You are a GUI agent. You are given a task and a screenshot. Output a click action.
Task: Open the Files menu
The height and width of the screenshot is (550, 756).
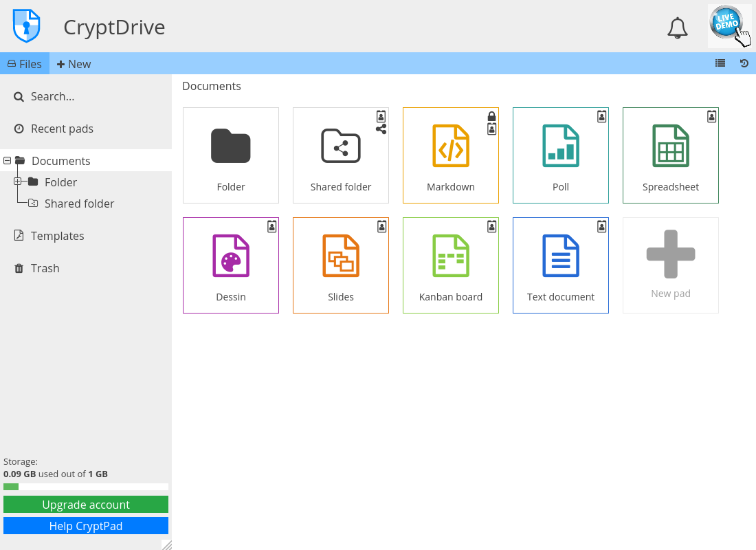pos(25,63)
